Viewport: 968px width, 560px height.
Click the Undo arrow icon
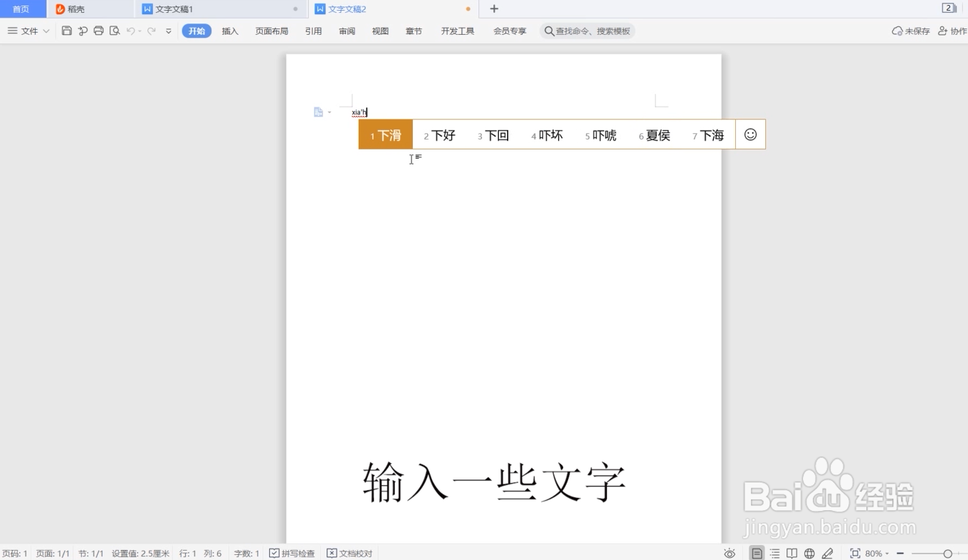(x=132, y=31)
